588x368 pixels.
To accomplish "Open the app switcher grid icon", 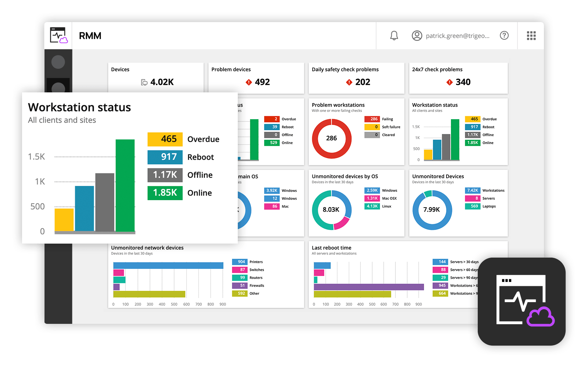I will coord(531,36).
